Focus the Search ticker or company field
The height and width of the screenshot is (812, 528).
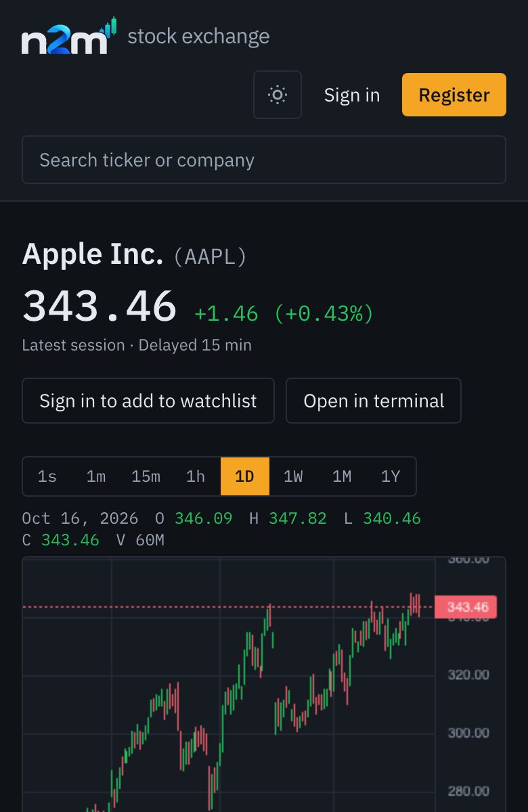(x=264, y=160)
